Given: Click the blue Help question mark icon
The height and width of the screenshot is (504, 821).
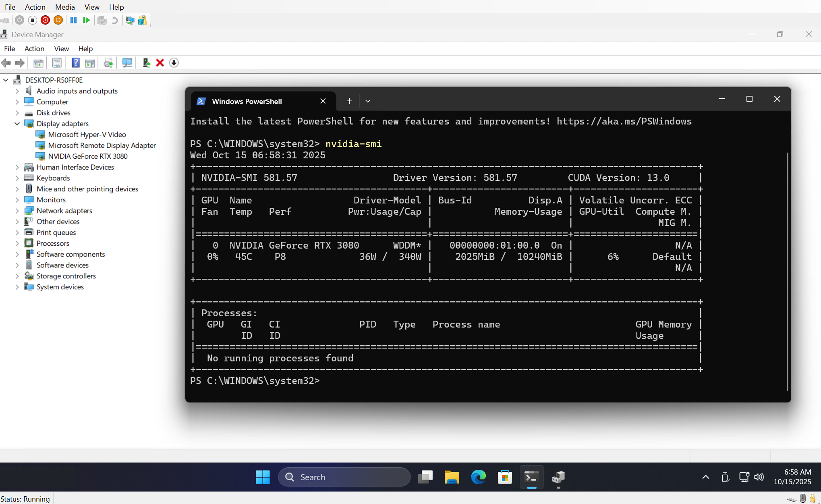Looking at the screenshot, I should point(75,63).
